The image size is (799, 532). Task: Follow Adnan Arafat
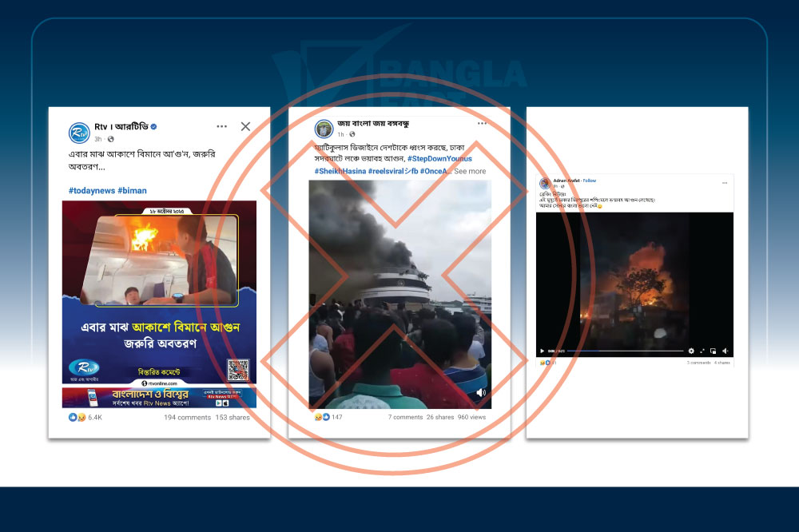590,181
